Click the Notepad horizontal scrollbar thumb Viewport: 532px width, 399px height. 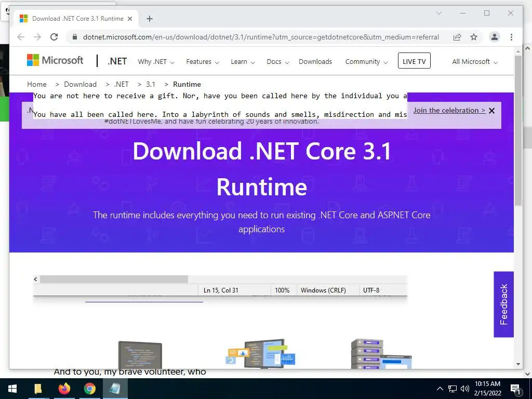tap(114, 279)
